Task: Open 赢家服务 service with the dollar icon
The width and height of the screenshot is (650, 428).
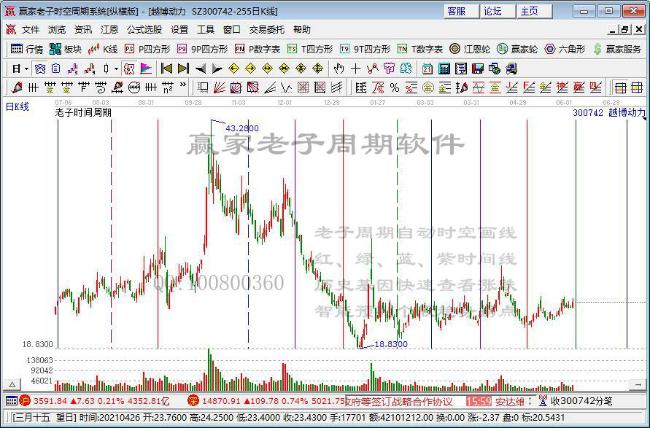Action: 617,49
